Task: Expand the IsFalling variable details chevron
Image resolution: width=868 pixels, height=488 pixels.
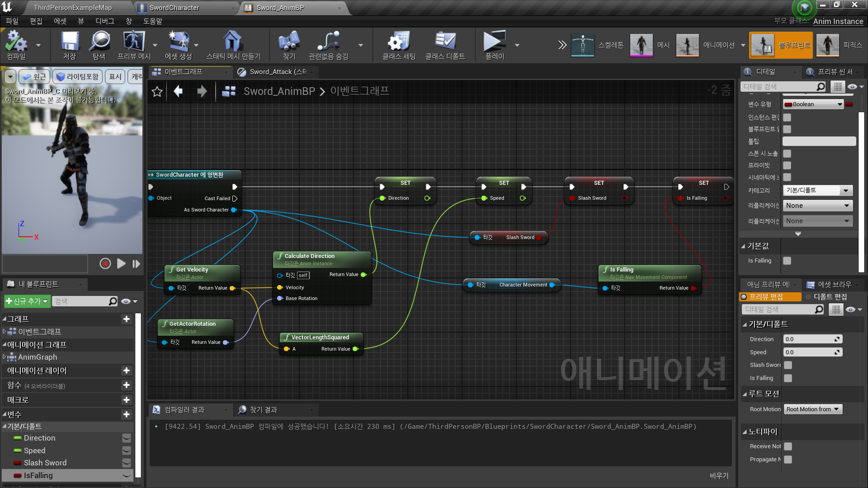Action: pos(126,476)
